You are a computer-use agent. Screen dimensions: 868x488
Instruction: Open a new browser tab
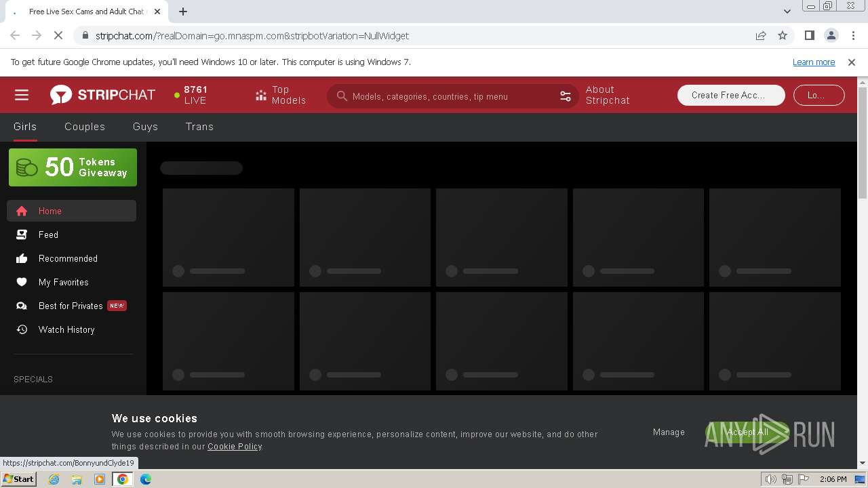coord(183,12)
